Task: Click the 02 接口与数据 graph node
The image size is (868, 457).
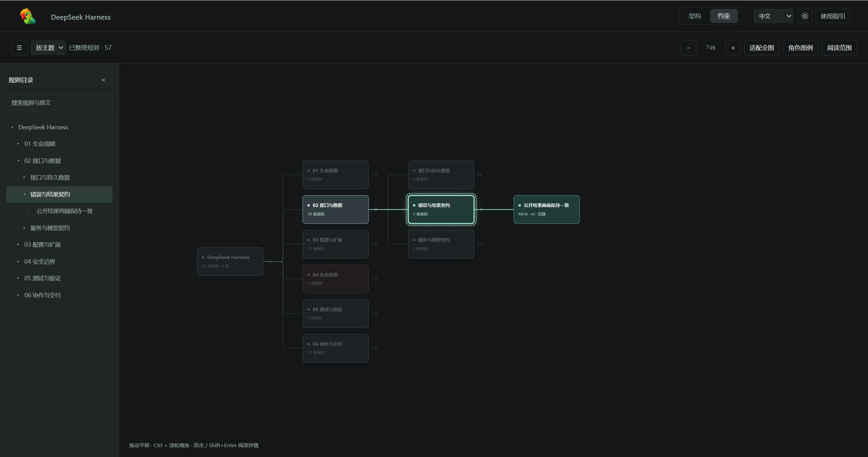Action: (336, 209)
